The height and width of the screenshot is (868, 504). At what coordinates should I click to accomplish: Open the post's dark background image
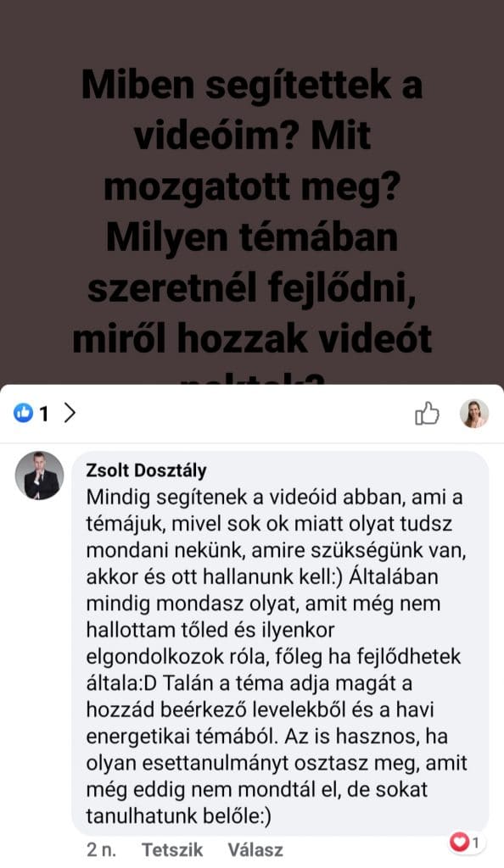click(252, 192)
